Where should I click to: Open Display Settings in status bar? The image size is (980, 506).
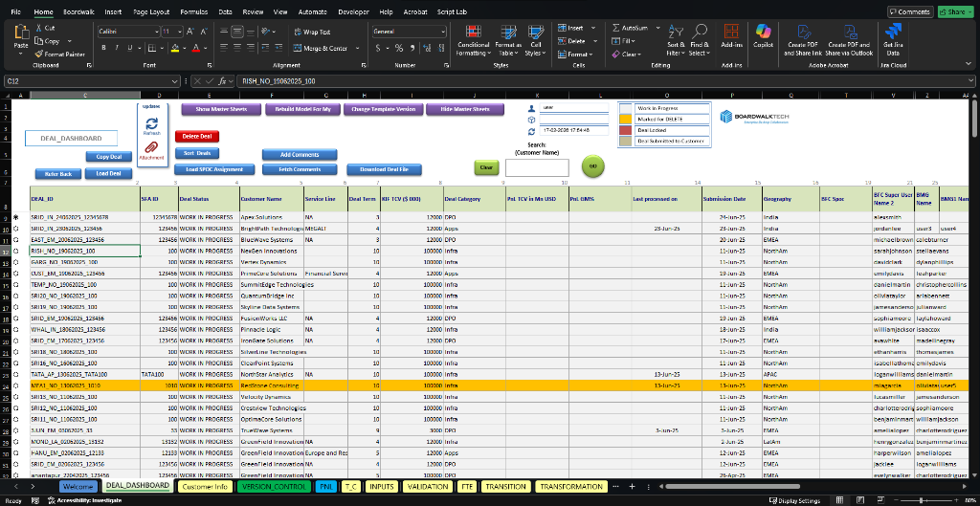click(x=795, y=500)
